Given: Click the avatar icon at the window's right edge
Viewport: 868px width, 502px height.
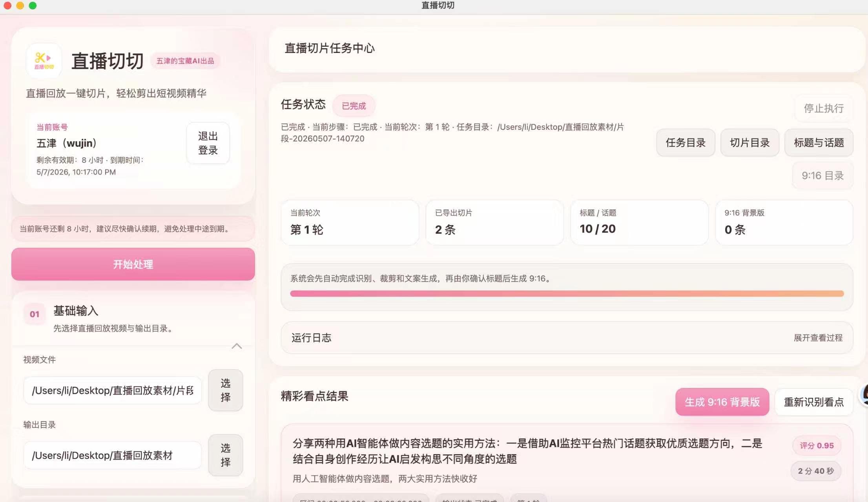Looking at the screenshot, I should tap(864, 395).
